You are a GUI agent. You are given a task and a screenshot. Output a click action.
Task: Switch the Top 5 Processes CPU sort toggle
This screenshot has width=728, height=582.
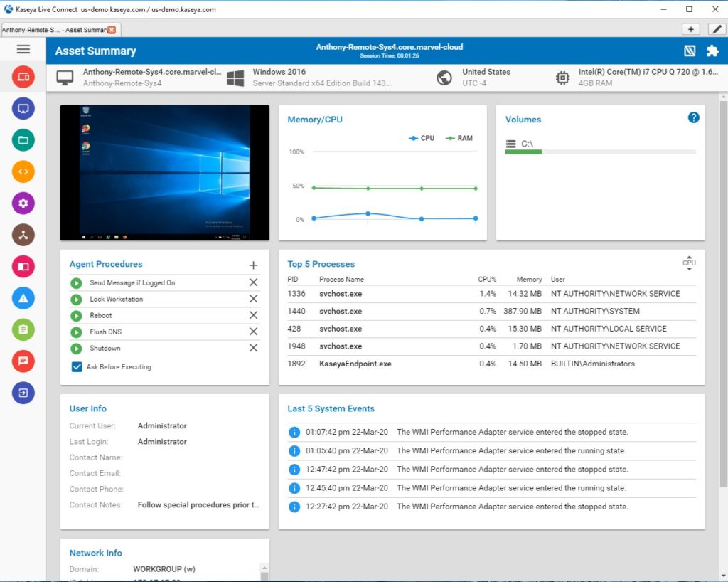point(689,263)
